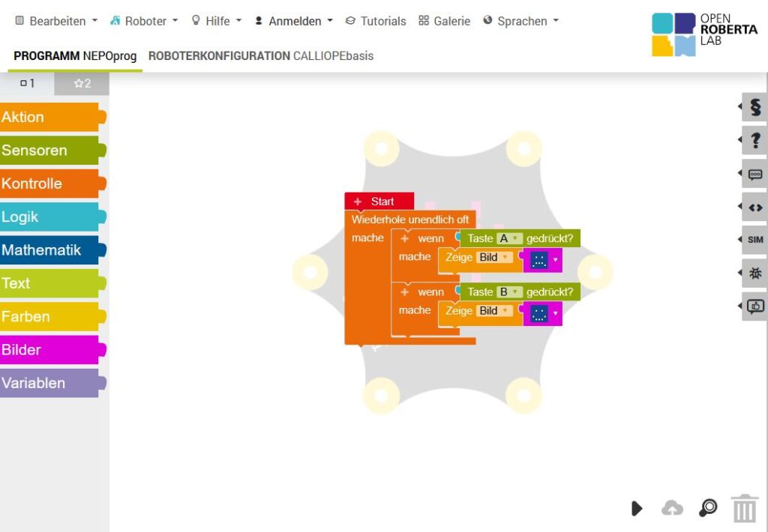Switch to expert level star 2 tab
The height and width of the screenshot is (532, 768).
(82, 83)
